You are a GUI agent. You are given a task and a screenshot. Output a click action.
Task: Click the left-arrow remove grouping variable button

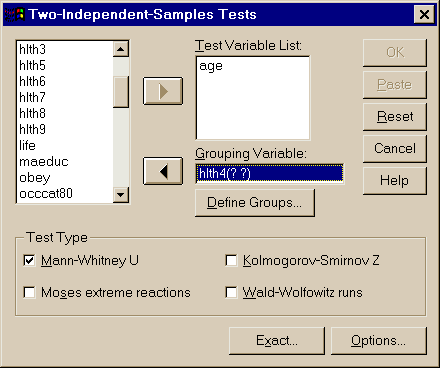[163, 171]
